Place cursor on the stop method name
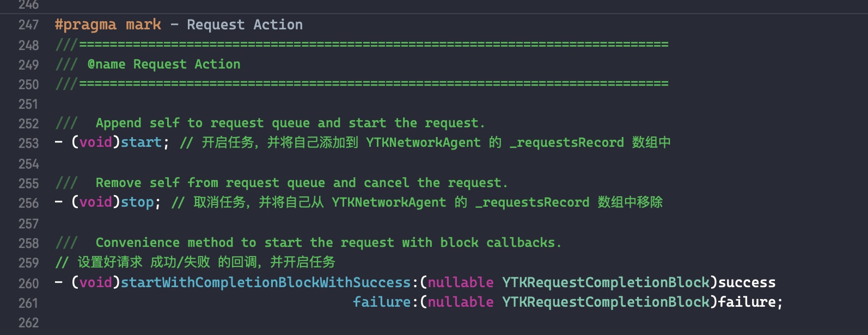 click(137, 202)
